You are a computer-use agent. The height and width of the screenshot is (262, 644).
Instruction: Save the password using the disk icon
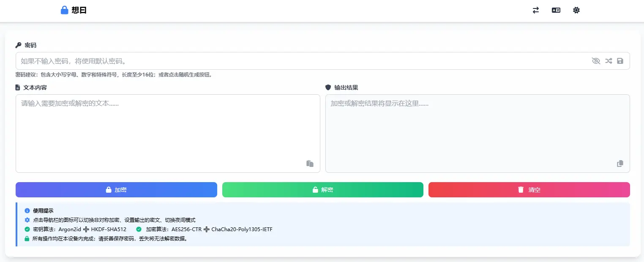(620, 61)
